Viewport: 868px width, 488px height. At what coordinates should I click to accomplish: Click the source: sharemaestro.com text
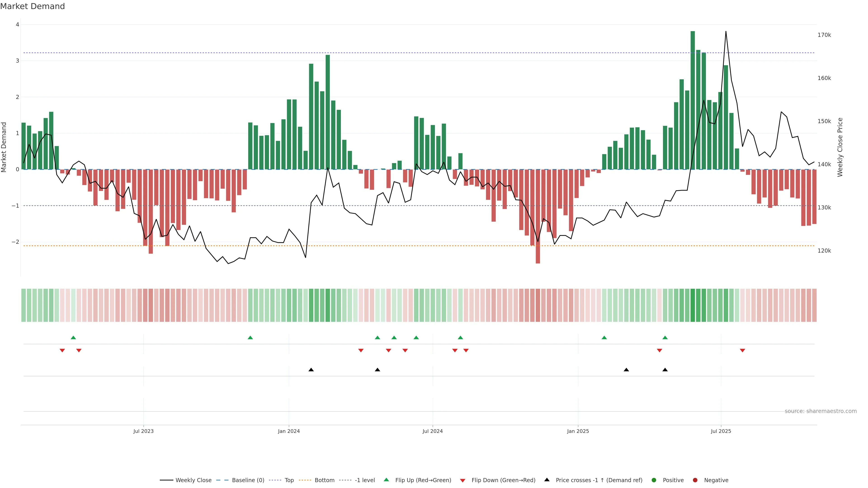point(821,411)
